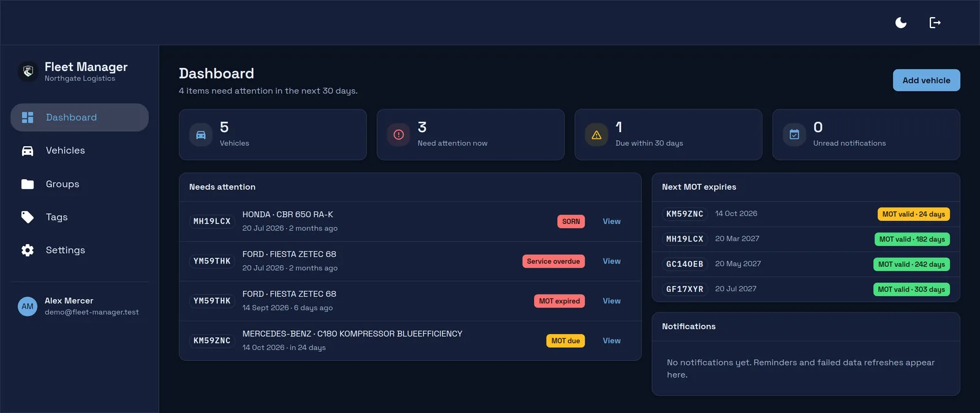
Task: Click the calendar icon on Unread notifications card
Action: [x=794, y=135]
